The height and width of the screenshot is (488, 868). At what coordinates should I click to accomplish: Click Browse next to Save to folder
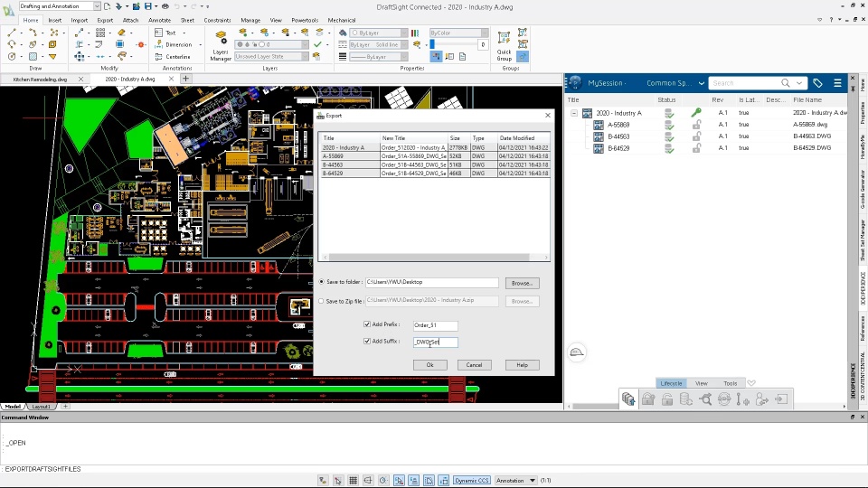point(522,283)
